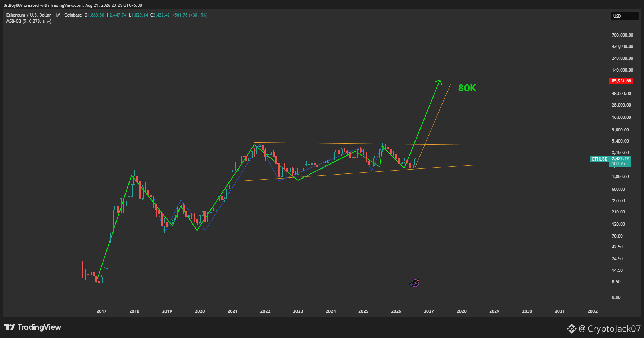644x338 pixels.
Task: Click the 42.50 price axis label
Action: (x=617, y=247)
